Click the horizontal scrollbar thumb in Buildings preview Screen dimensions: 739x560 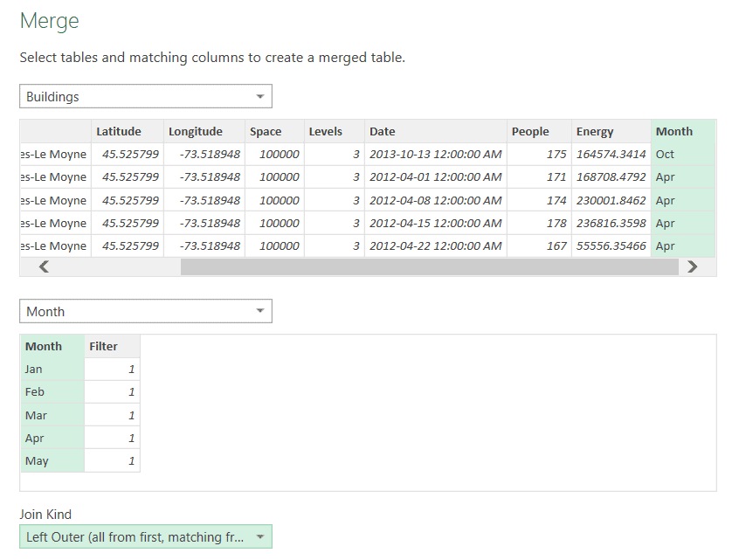pyautogui.click(x=430, y=266)
